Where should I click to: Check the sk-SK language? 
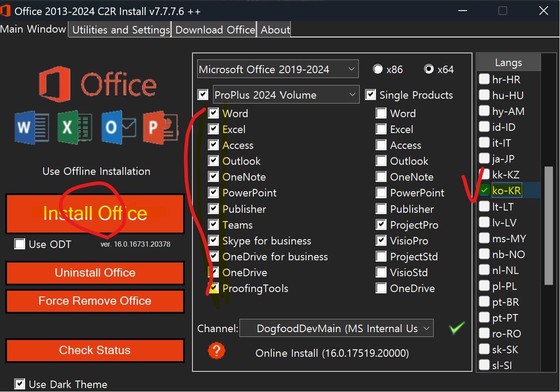coord(484,350)
